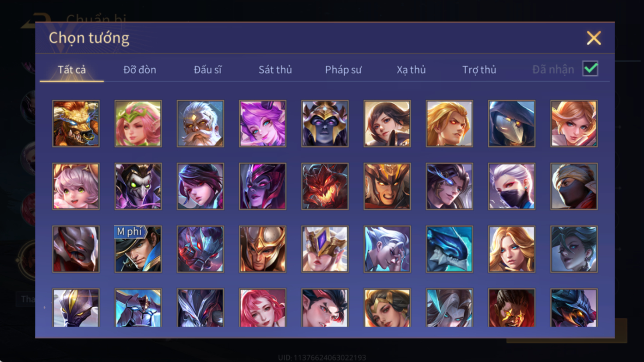Switch to the 'Pháp sư' tab

[343, 70]
